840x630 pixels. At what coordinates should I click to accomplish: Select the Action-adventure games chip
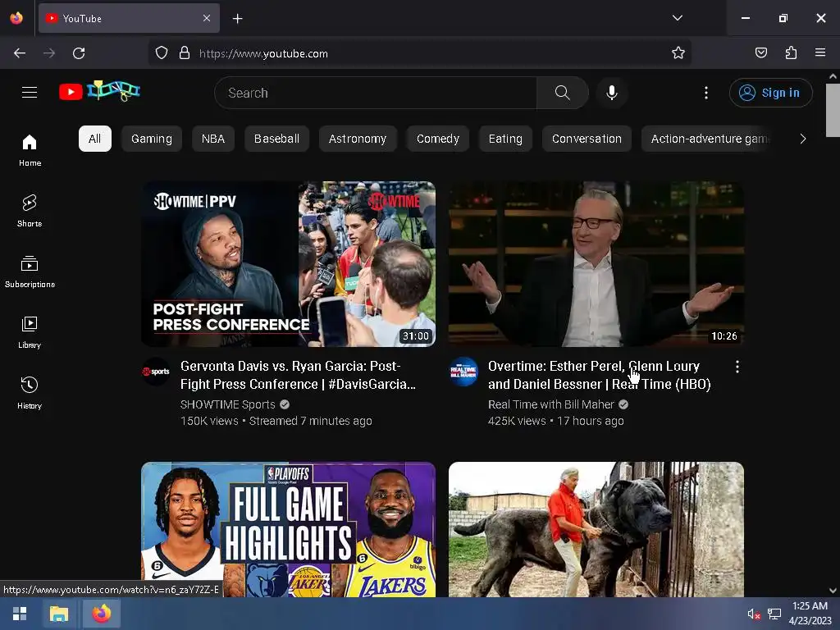click(707, 139)
